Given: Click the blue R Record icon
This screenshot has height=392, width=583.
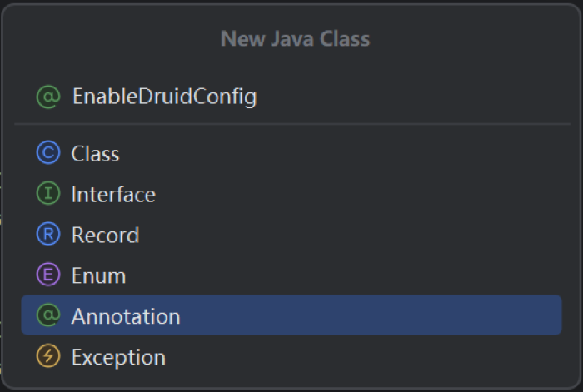Looking at the screenshot, I should click(49, 236).
